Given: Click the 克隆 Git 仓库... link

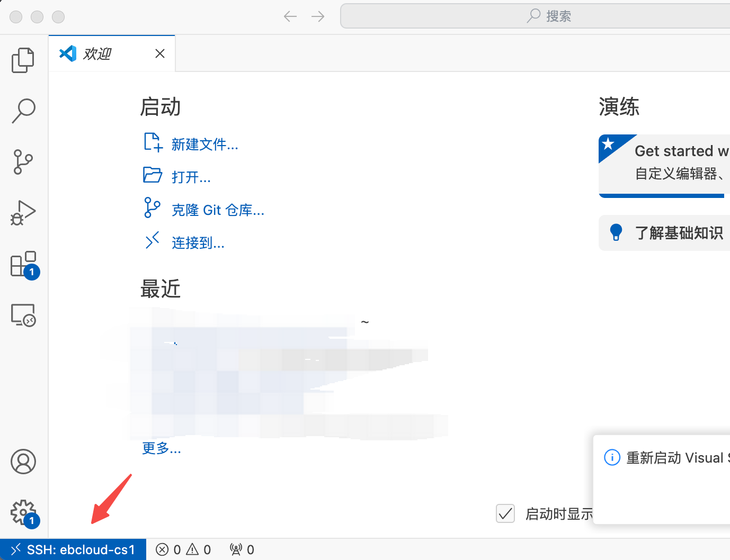Looking at the screenshot, I should pos(218,210).
